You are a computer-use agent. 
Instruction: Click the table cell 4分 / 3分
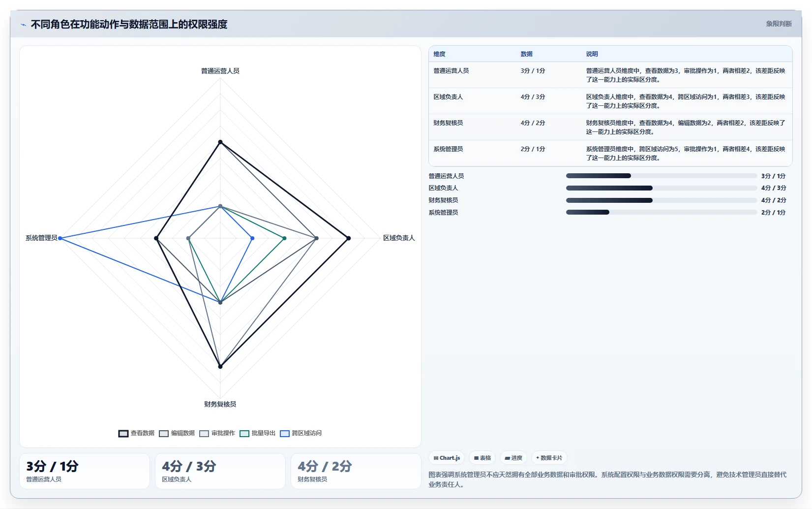(x=533, y=97)
